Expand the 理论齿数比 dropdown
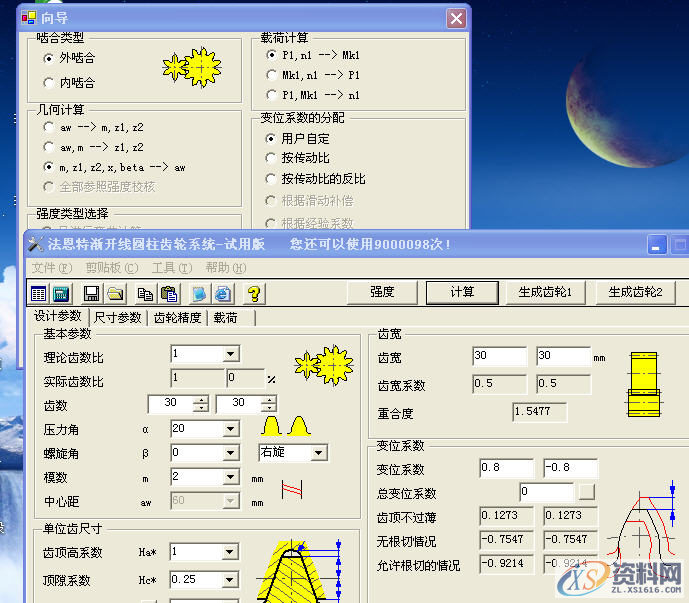The height and width of the screenshot is (603, 689). [x=231, y=354]
